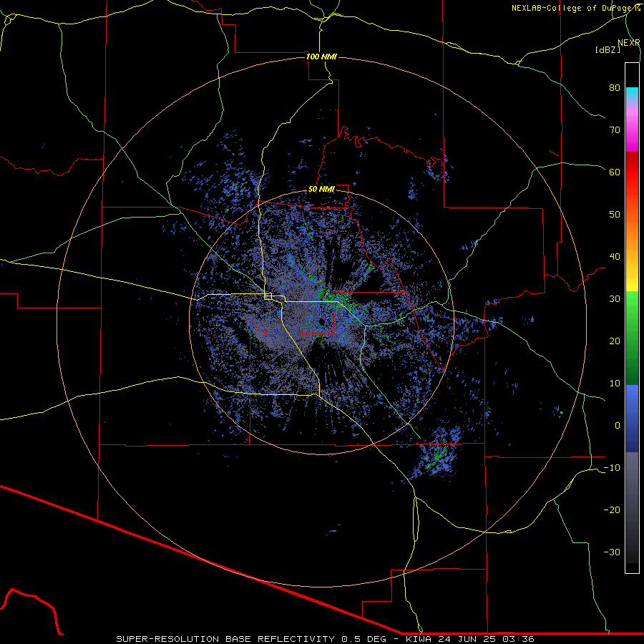Click the 10 value on the dBZ scale

(615, 384)
